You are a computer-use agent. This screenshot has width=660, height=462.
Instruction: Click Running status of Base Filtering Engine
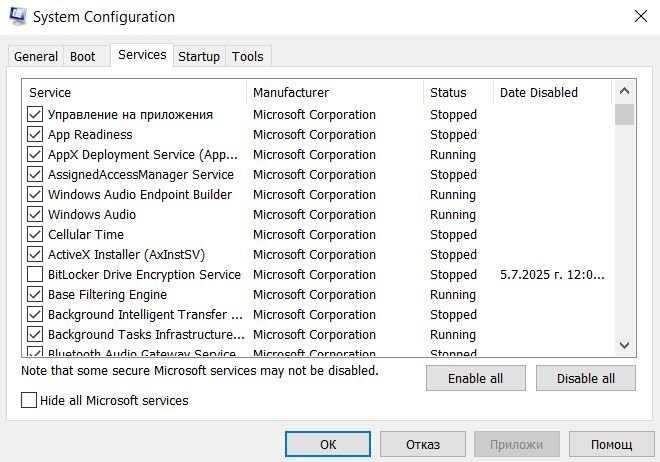point(453,295)
